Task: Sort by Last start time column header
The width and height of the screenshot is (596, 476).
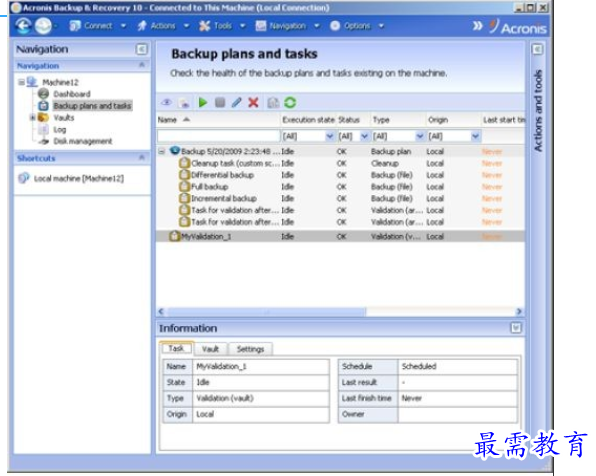Action: [503, 120]
